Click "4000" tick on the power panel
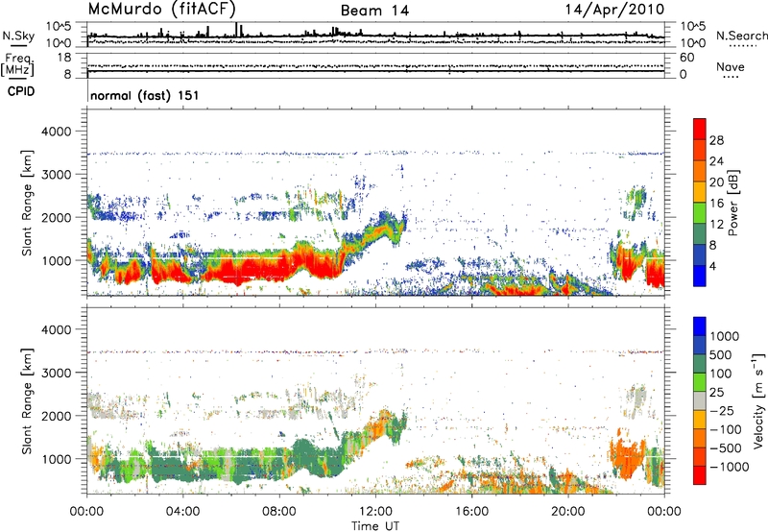The image size is (768, 532). [x=57, y=132]
